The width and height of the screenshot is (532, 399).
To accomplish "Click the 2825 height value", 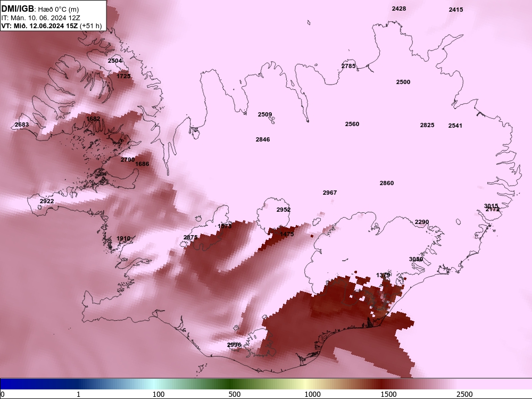I will click(427, 125).
